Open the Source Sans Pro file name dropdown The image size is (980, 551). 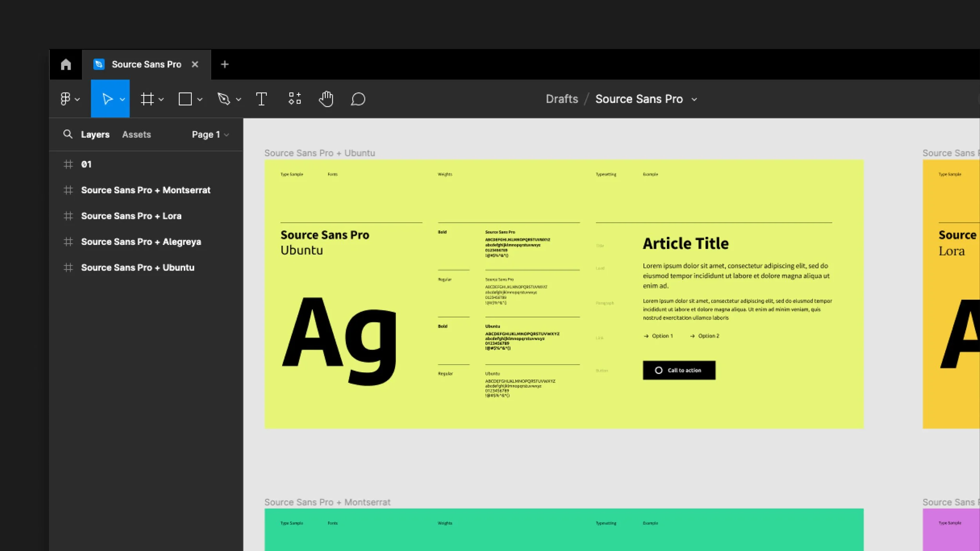(x=695, y=99)
